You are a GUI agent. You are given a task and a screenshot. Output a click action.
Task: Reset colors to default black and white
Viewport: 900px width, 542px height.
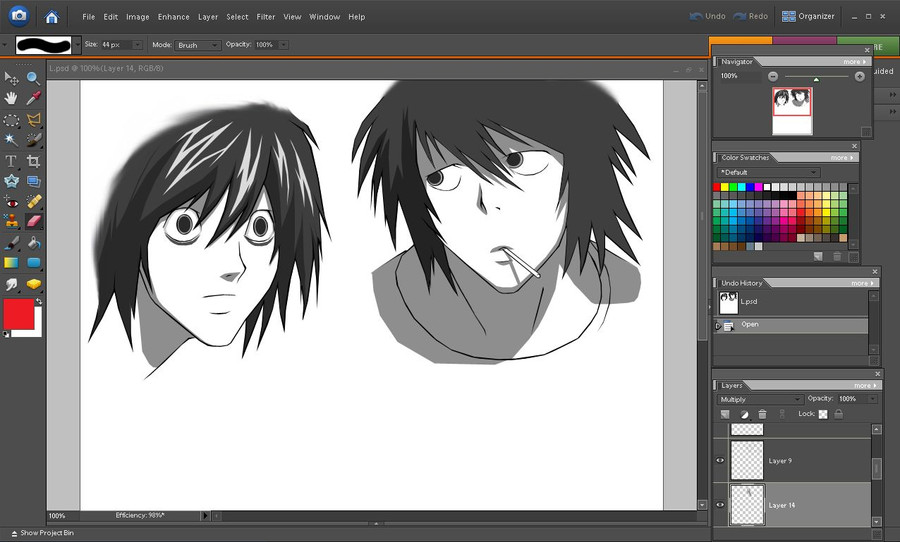[6, 334]
